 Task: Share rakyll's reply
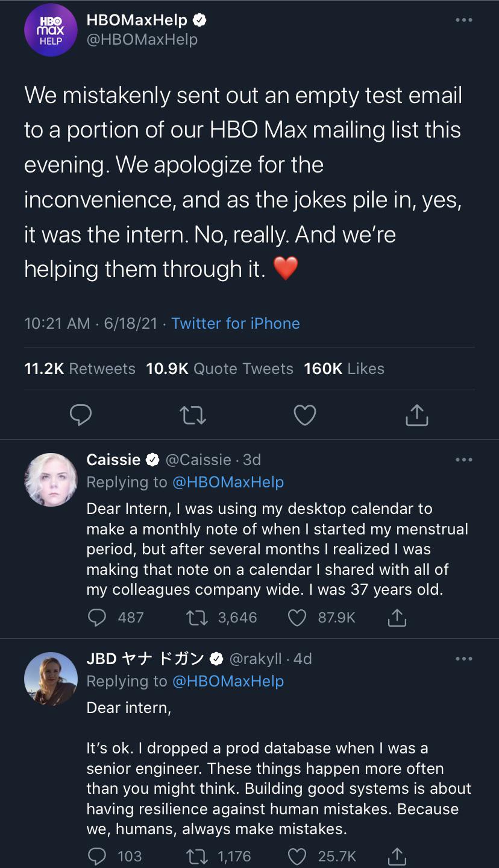tap(397, 855)
